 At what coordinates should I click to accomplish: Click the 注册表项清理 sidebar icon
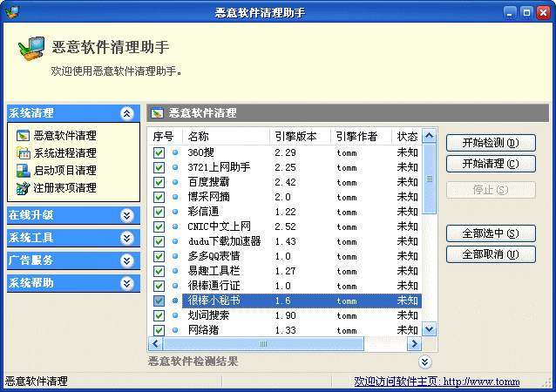(x=23, y=188)
